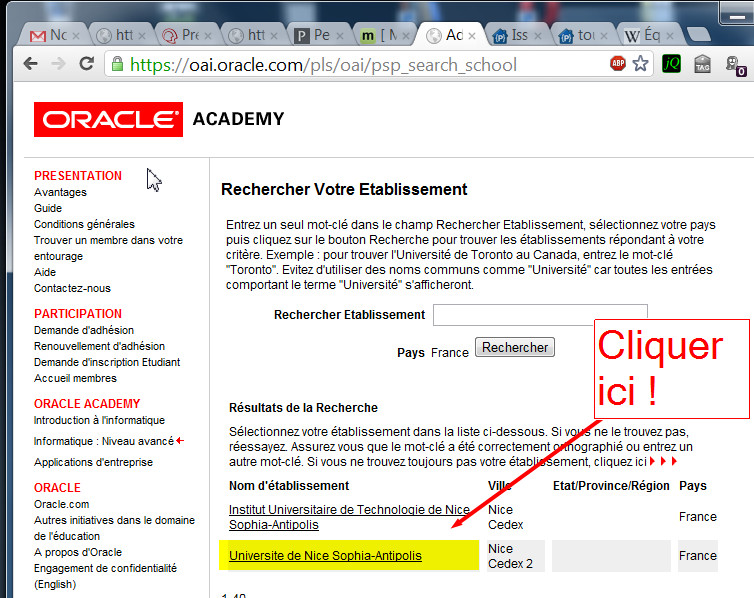Click the 'Etat/Province/Région' column header
This screenshot has width=754, height=598.
611,486
